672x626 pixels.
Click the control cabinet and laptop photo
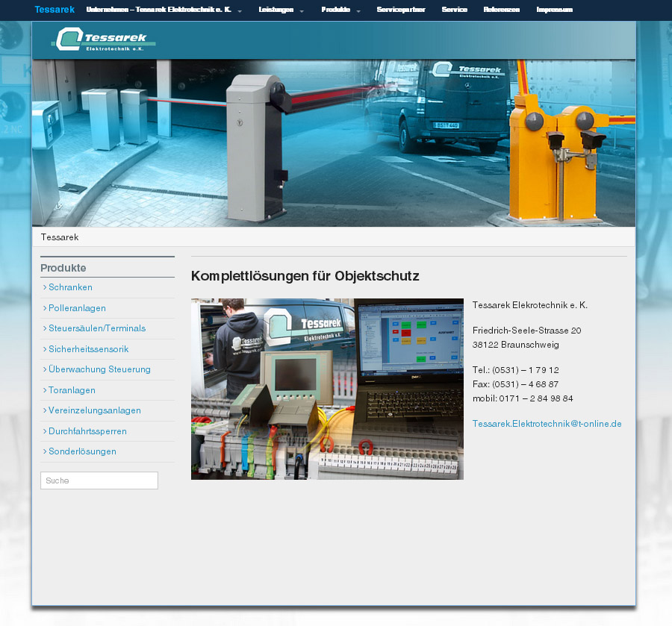(x=327, y=389)
